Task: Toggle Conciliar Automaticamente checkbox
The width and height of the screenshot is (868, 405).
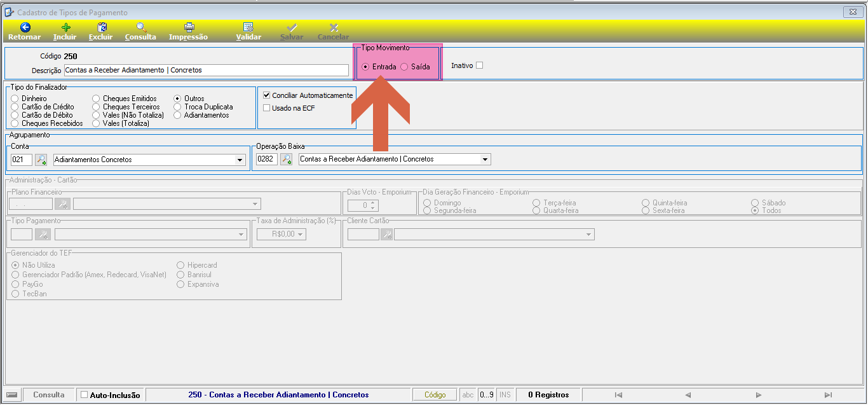Action: [267, 95]
